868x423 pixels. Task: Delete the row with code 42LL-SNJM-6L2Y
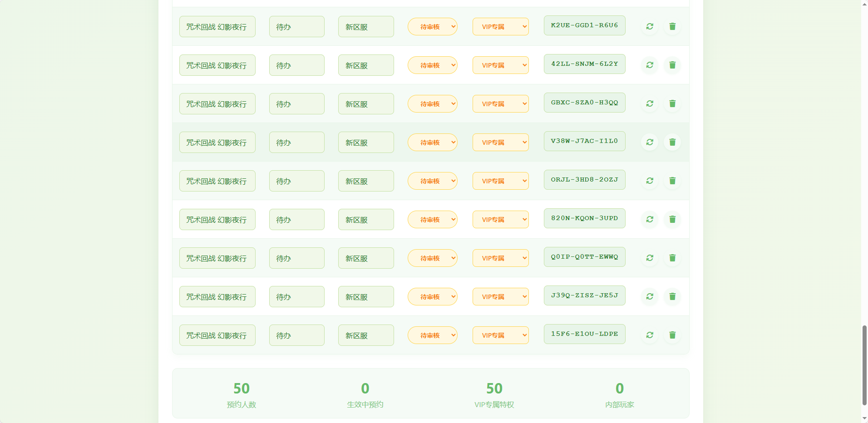click(x=672, y=65)
